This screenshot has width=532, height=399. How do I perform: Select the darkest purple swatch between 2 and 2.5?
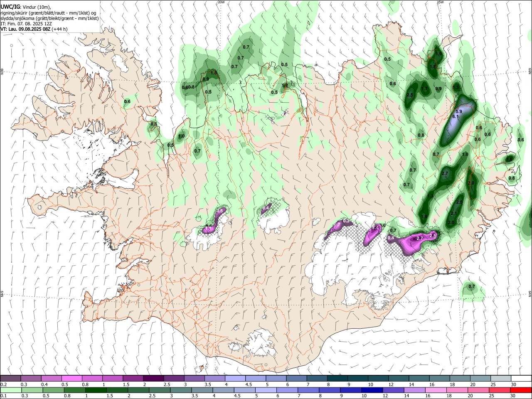(x=153, y=378)
